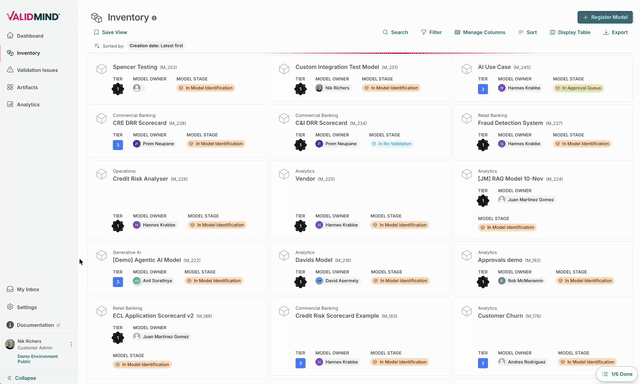
Task: Open the My Inbox tray icon
Action: [x=10, y=289]
